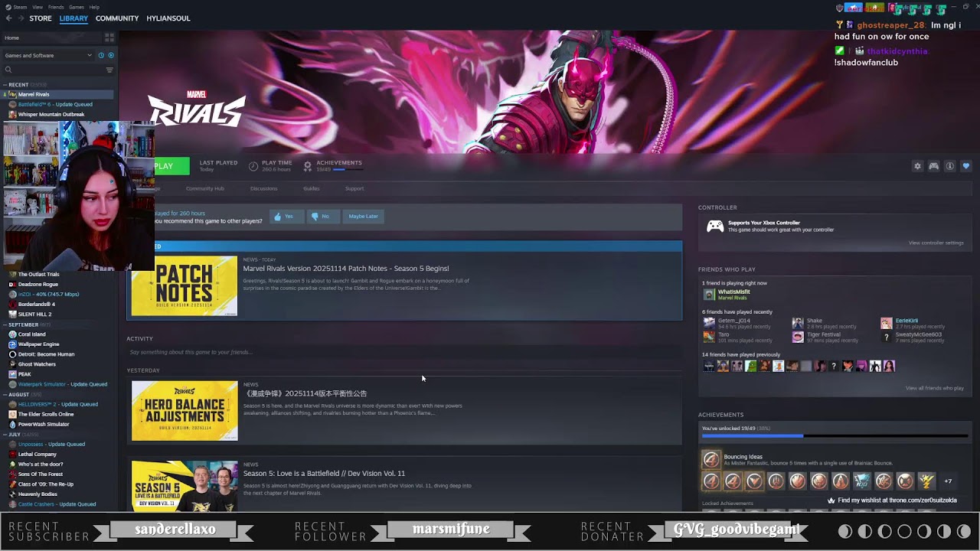Click the advanced filter icon beside search
The image size is (980, 551).
click(109, 70)
